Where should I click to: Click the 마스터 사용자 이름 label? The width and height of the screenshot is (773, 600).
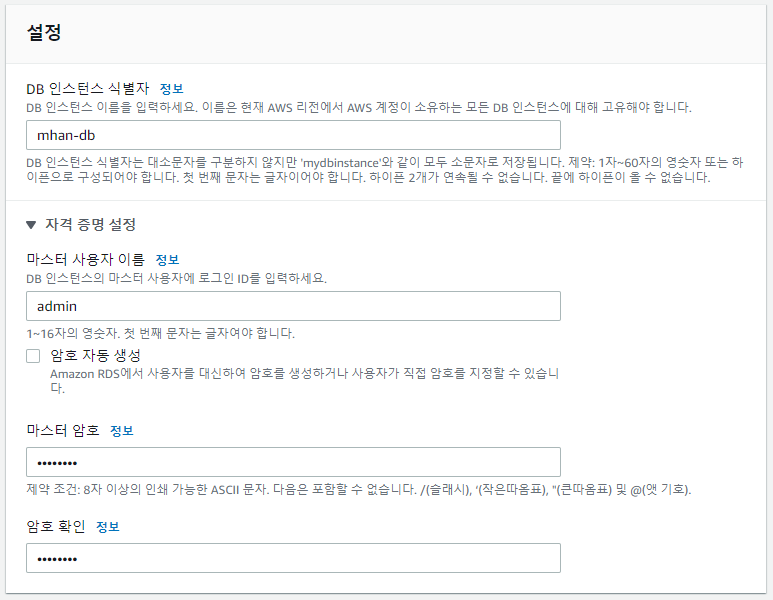(86, 259)
